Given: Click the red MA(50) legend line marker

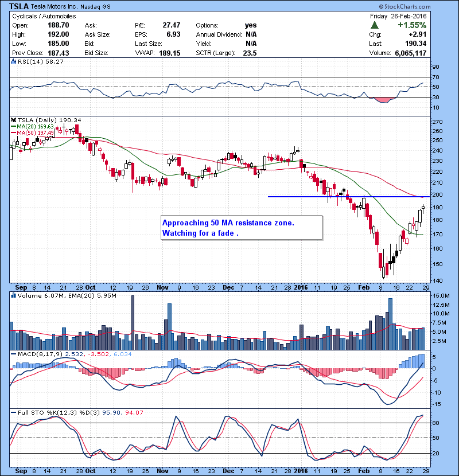Looking at the screenshot, I should tap(13, 133).
